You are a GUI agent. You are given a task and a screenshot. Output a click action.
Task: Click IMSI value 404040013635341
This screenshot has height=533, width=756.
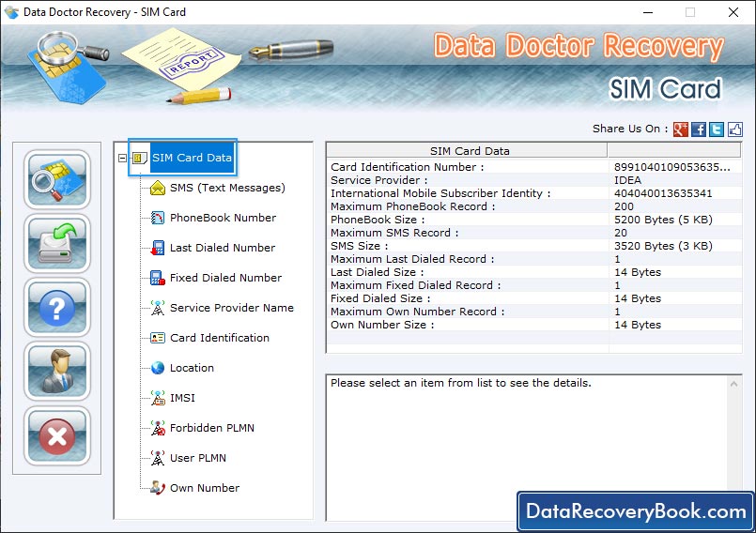pos(663,193)
